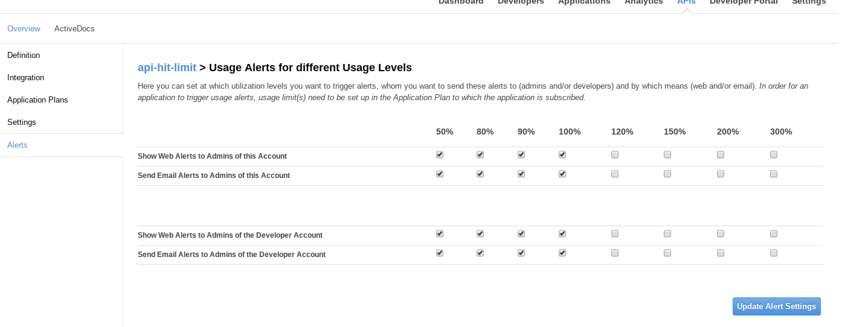
Task: Uncheck 100% email alerts for developer admins
Action: [x=562, y=253]
